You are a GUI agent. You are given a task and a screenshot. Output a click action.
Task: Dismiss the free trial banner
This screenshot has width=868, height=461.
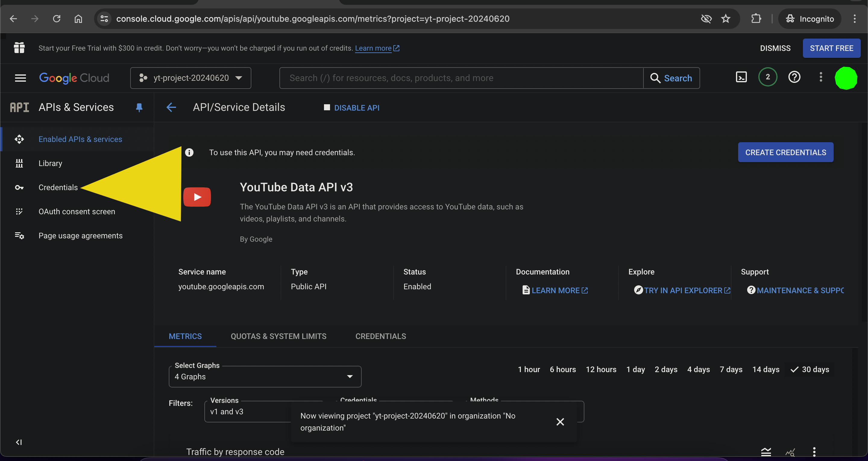[x=775, y=48]
